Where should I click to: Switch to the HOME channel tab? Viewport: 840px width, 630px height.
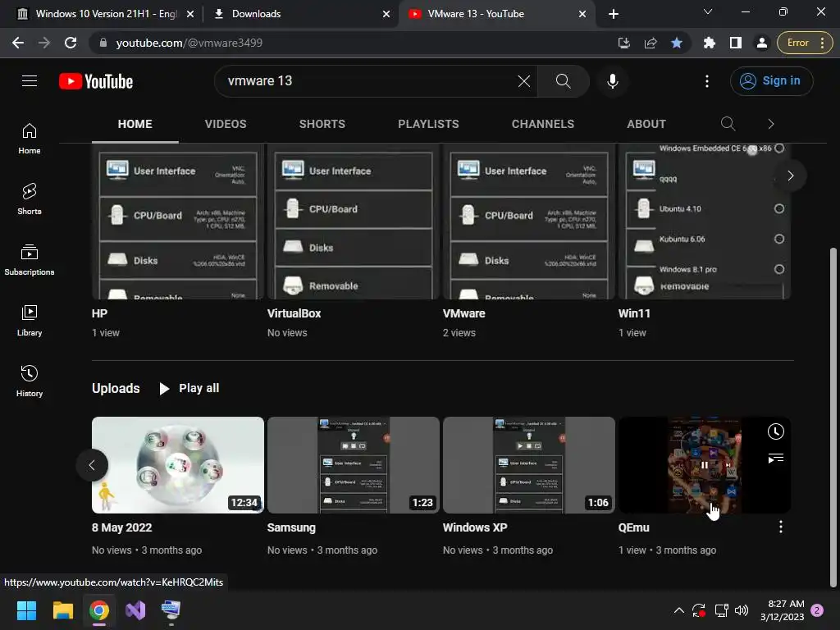point(135,125)
